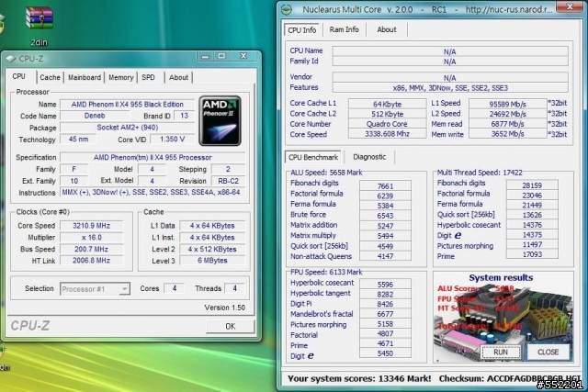
Task: Click the Code Name value Deneb
Action: pos(95,116)
